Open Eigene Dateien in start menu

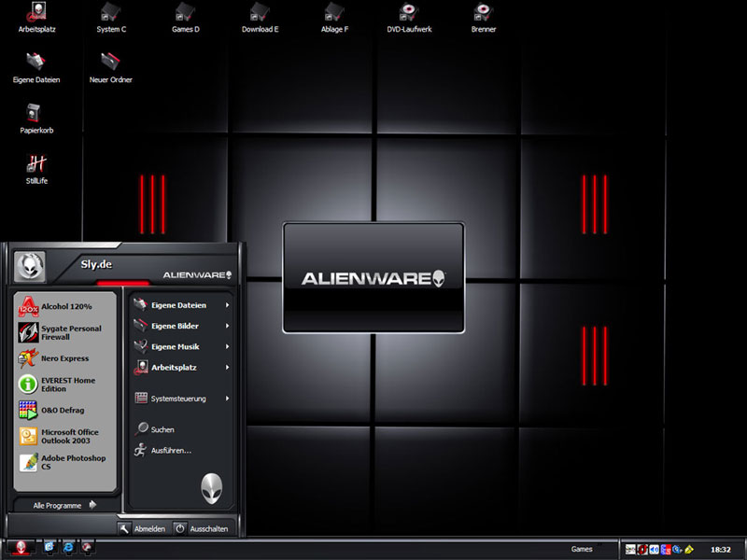coord(181,305)
